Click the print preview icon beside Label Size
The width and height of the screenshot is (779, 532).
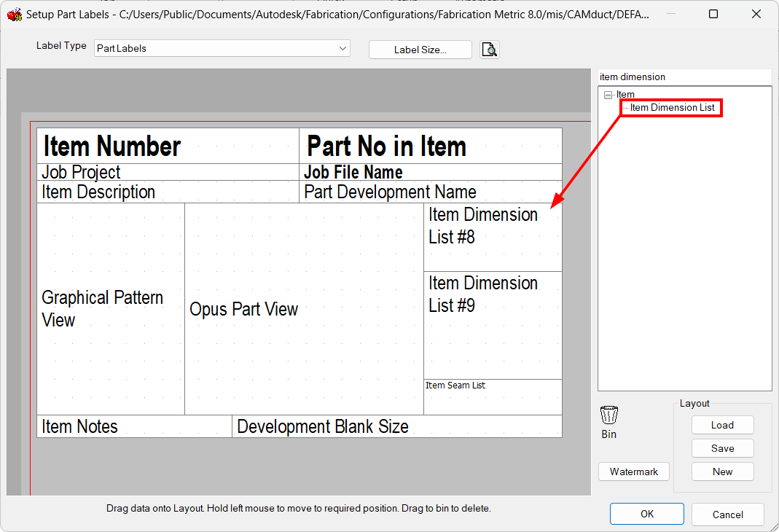489,50
